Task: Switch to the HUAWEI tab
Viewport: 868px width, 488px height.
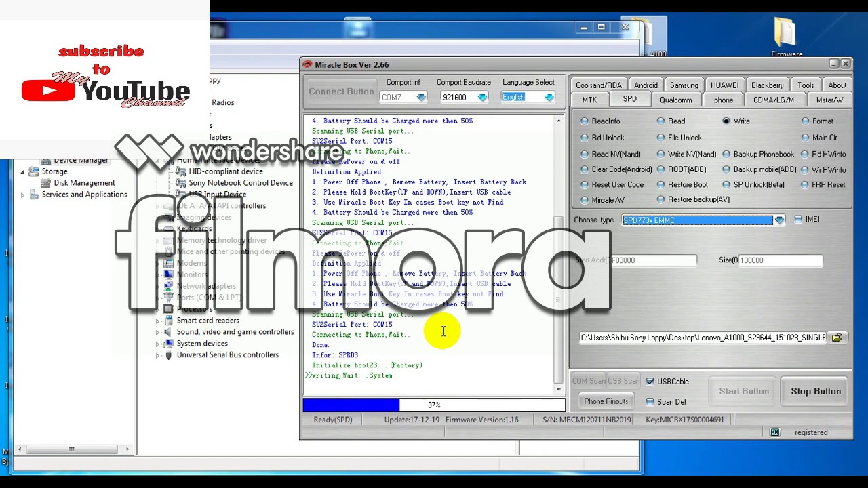Action: click(724, 85)
